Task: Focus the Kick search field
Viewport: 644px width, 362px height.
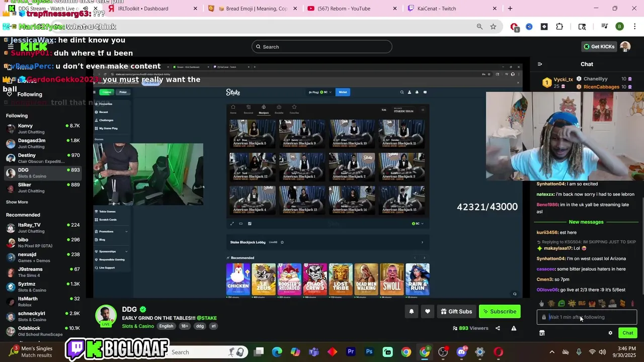Action: point(322,47)
